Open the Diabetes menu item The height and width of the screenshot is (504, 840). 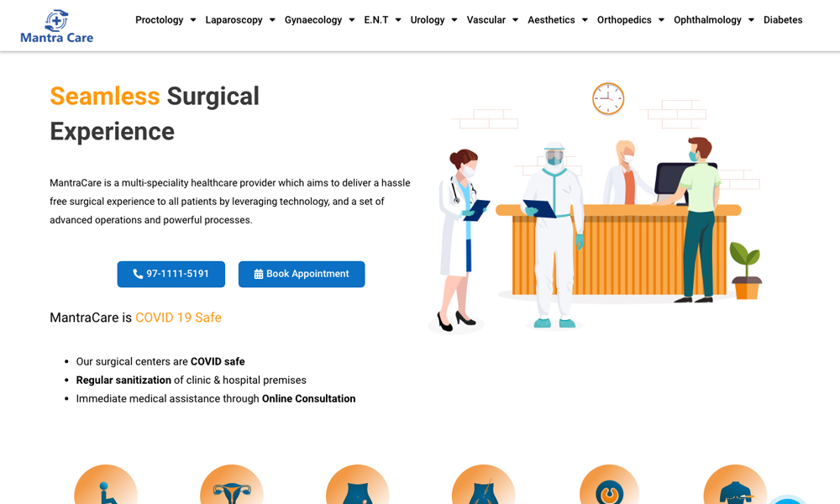click(783, 20)
